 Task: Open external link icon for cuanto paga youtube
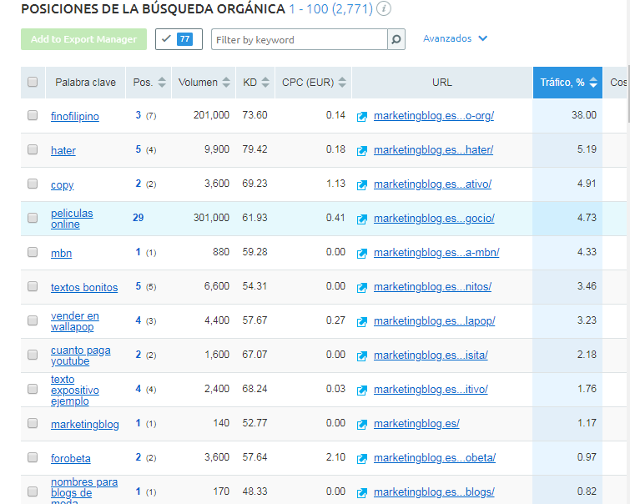pos(362,356)
